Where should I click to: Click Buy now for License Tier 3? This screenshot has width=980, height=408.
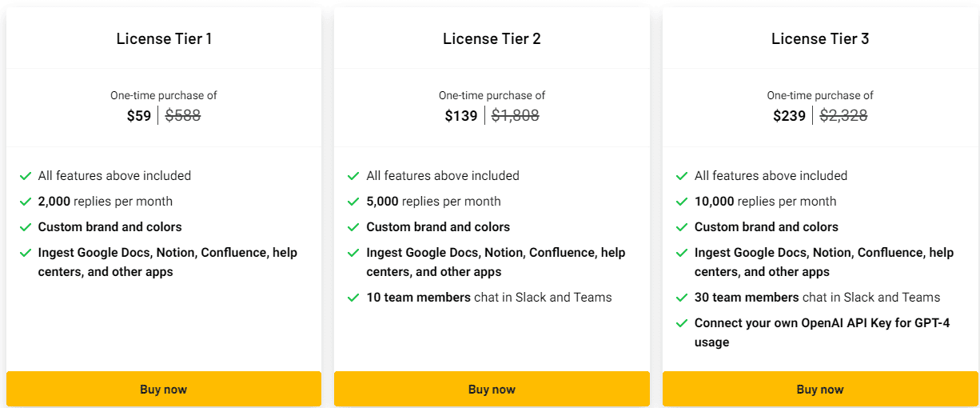(820, 390)
